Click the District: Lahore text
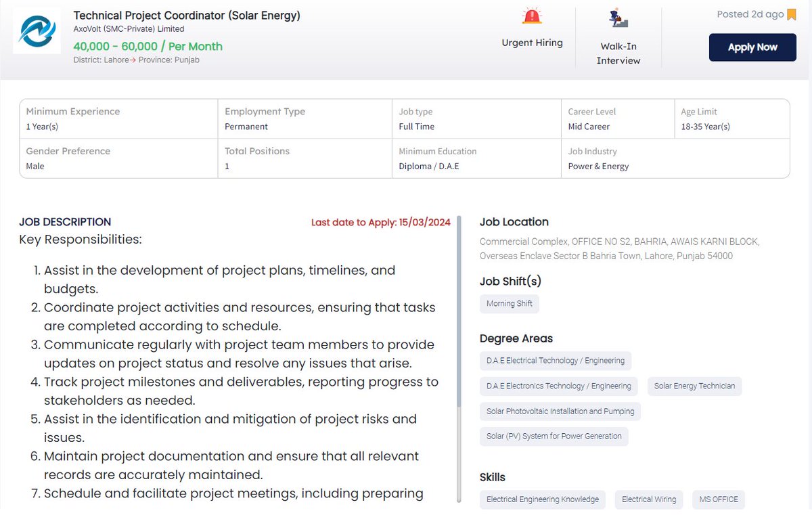Image resolution: width=812 pixels, height=515 pixels. [101, 60]
